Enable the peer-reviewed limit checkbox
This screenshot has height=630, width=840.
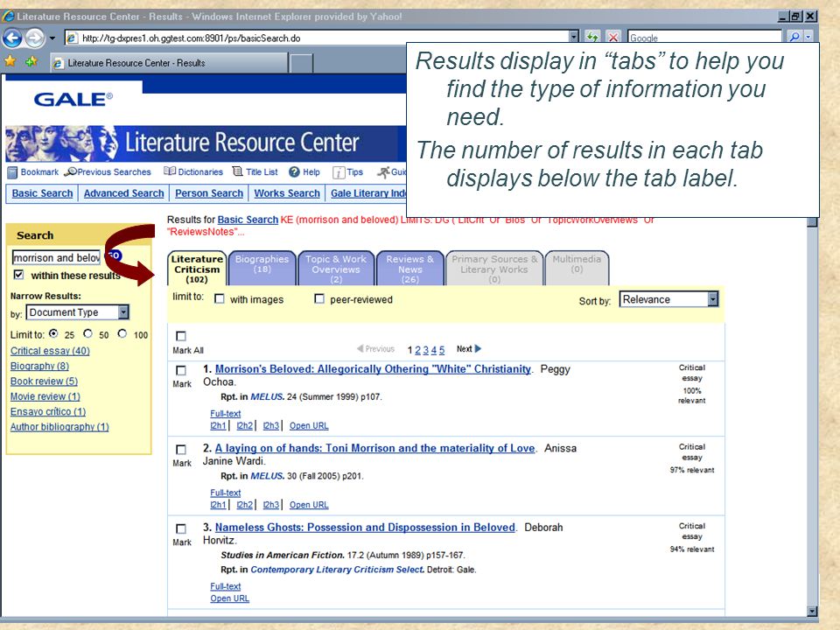coord(319,299)
